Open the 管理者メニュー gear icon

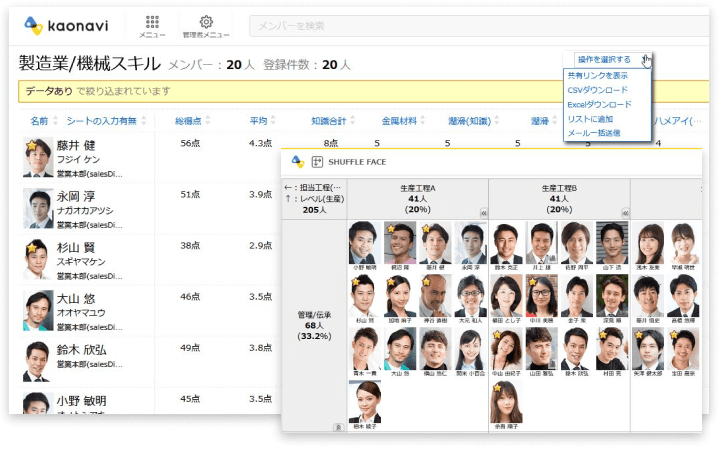point(206,22)
